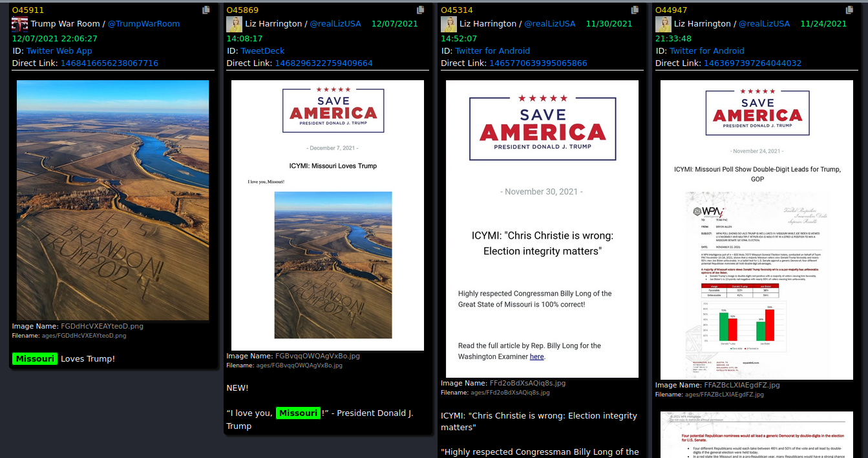Open the Missouri Poll statement image

tap(757, 230)
